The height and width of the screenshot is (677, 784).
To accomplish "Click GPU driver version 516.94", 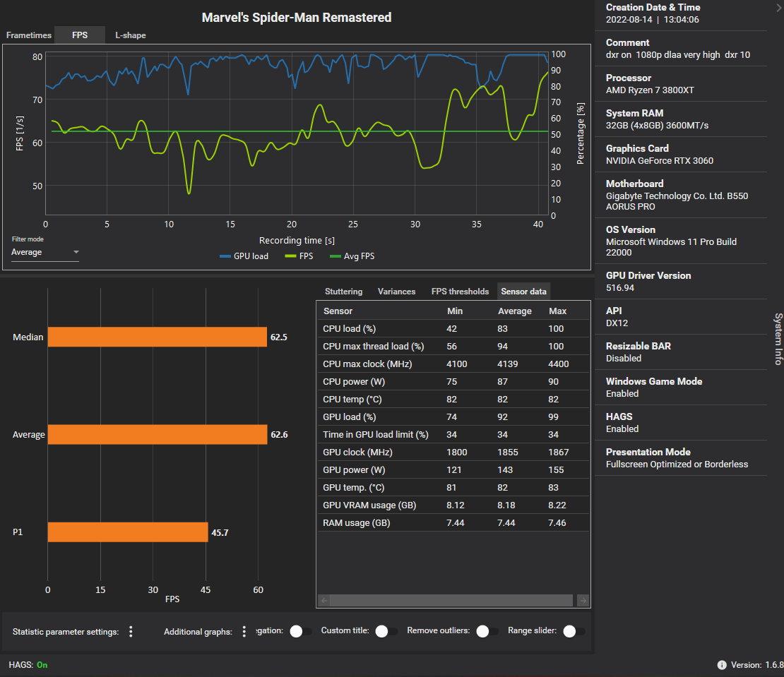I will (x=620, y=288).
